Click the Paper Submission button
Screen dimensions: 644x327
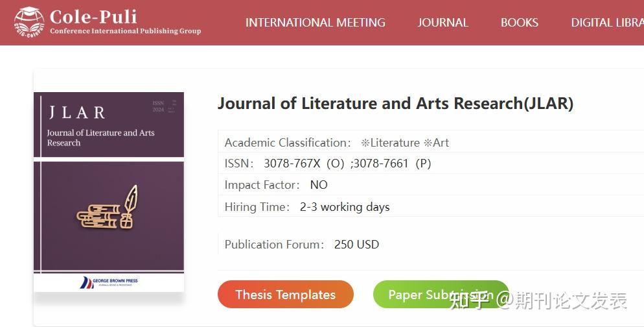pos(441,295)
